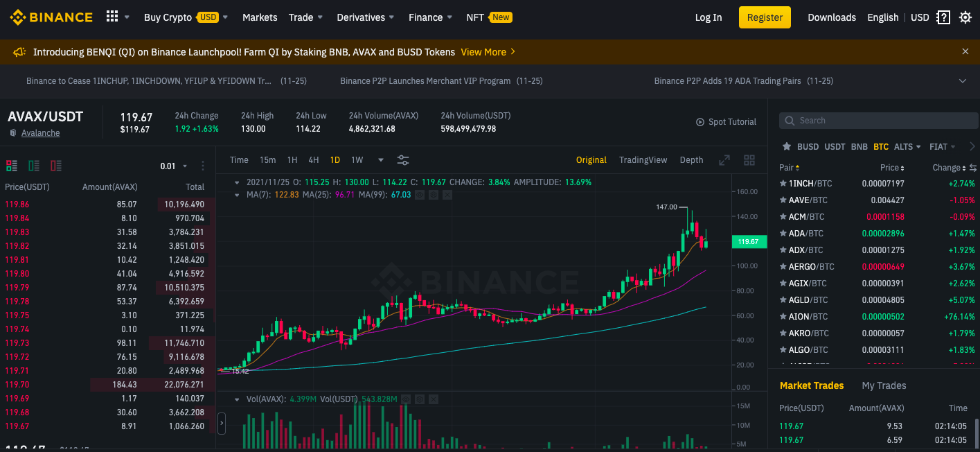
Task: Favorite the ADA/BTC pair star
Action: pos(783,234)
